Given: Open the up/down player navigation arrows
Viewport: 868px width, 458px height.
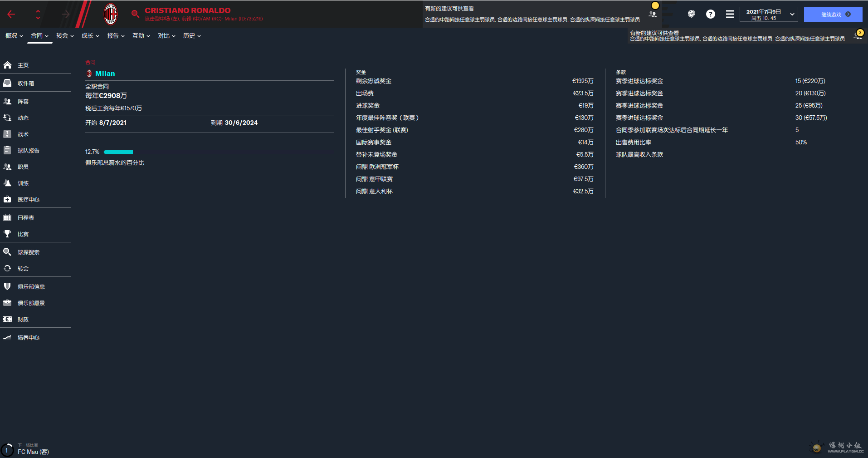Looking at the screenshot, I should coord(38,15).
